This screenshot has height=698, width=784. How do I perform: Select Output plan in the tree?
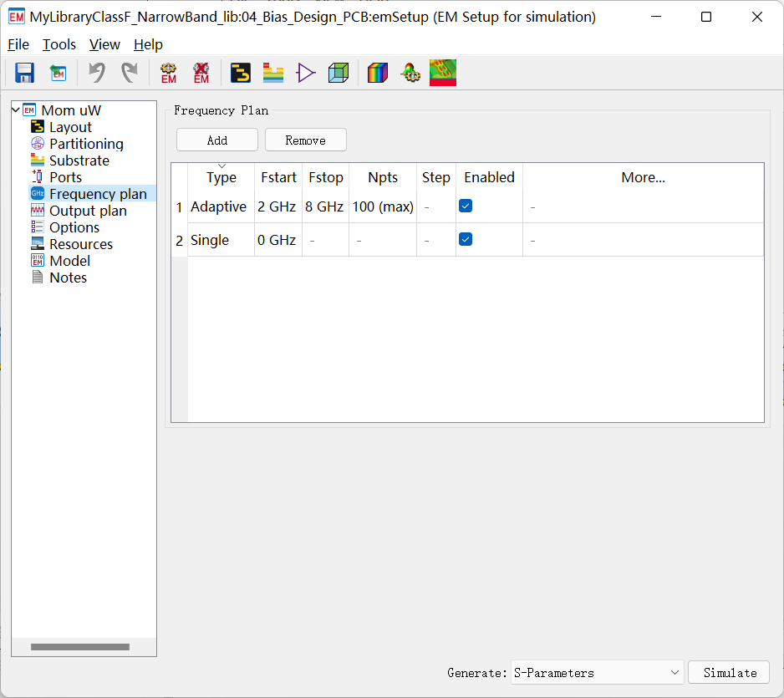88,211
